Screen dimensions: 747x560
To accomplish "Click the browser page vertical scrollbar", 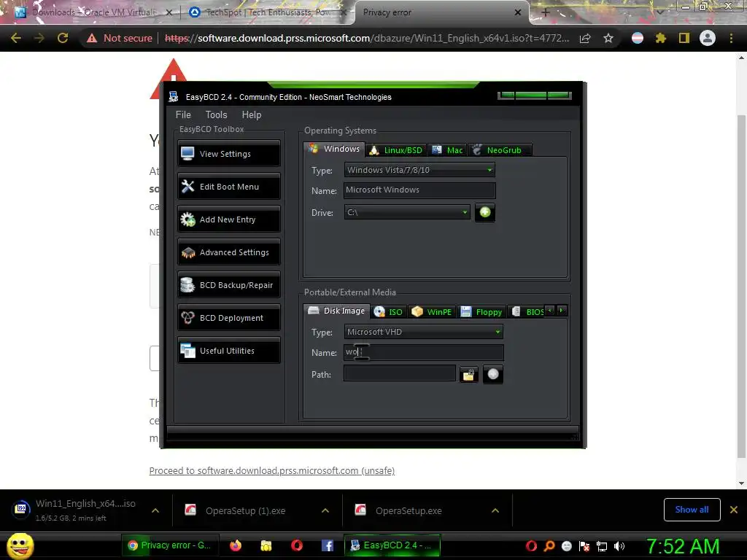I will coord(741,286).
